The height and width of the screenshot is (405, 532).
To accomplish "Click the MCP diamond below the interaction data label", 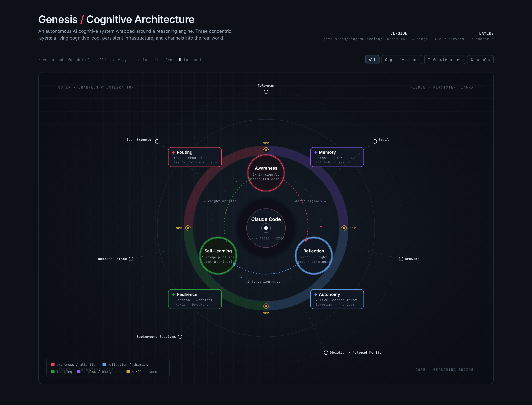I will (266, 306).
